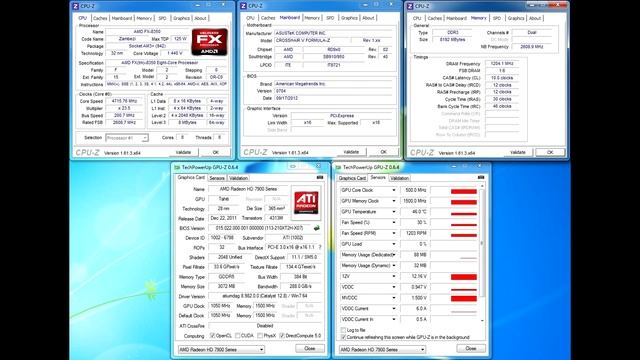The image size is (640, 360).
Task: Toggle Continue refreshing while GPU-Z in background
Action: click(x=343, y=337)
